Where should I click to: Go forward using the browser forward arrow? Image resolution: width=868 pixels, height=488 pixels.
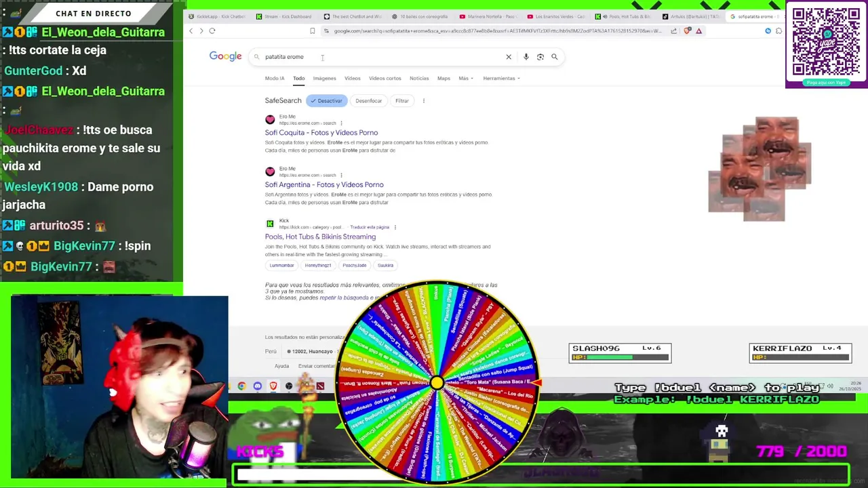tap(201, 30)
